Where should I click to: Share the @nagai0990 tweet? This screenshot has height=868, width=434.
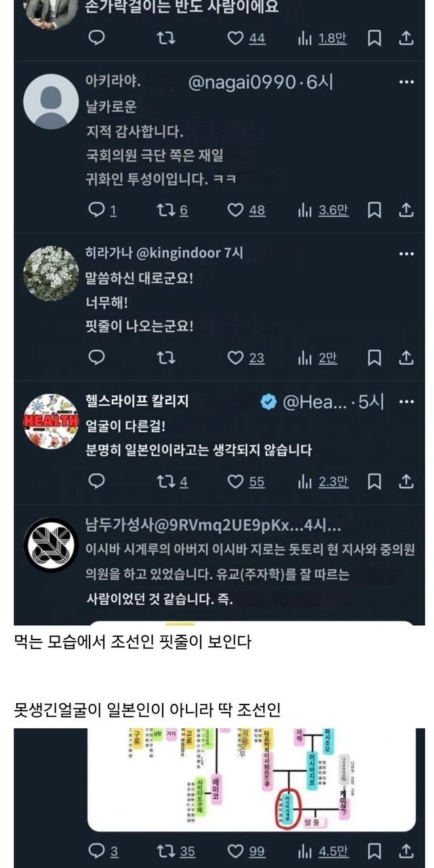point(406,210)
